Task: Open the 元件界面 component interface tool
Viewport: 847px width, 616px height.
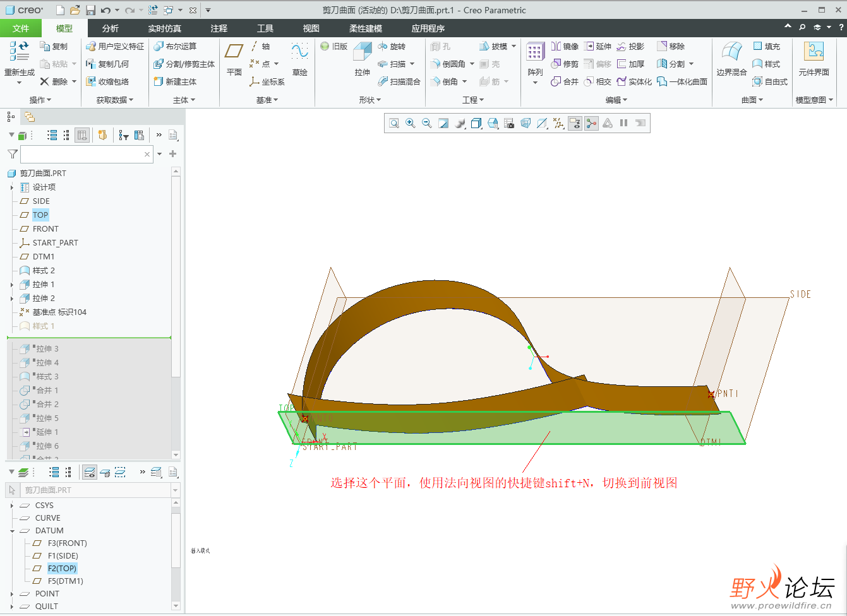Action: coord(814,52)
